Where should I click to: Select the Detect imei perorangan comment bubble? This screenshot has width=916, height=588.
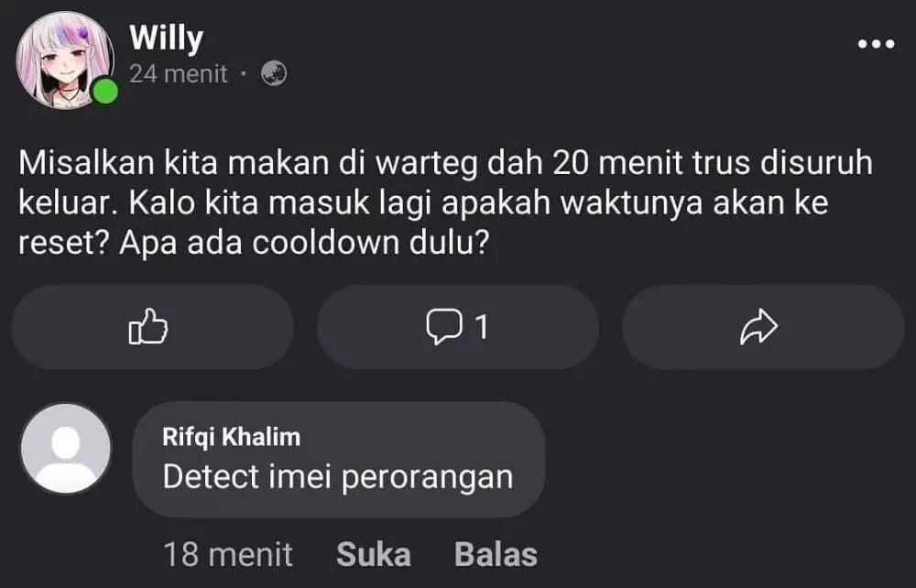(339, 460)
